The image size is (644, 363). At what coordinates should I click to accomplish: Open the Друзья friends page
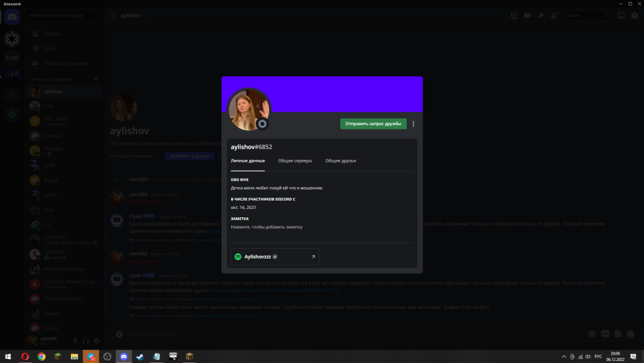(64, 34)
